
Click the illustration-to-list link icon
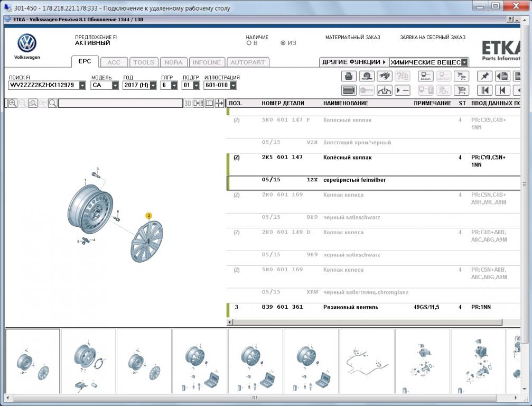click(x=199, y=103)
